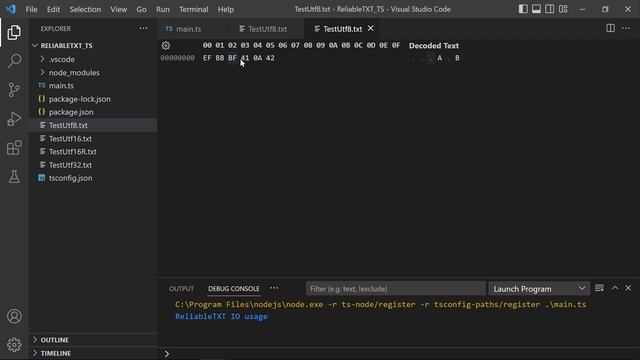640x360 pixels.
Task: Open package.json in explorer
Action: 93,112
